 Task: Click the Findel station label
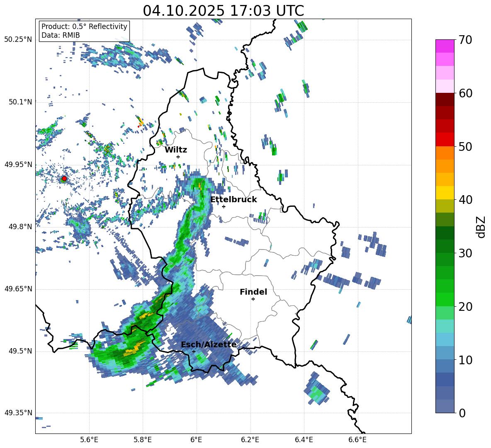(x=253, y=292)
